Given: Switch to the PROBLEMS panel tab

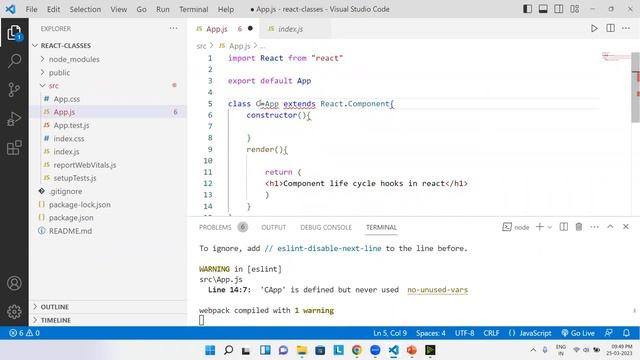Looking at the screenshot, I should pos(223,227).
